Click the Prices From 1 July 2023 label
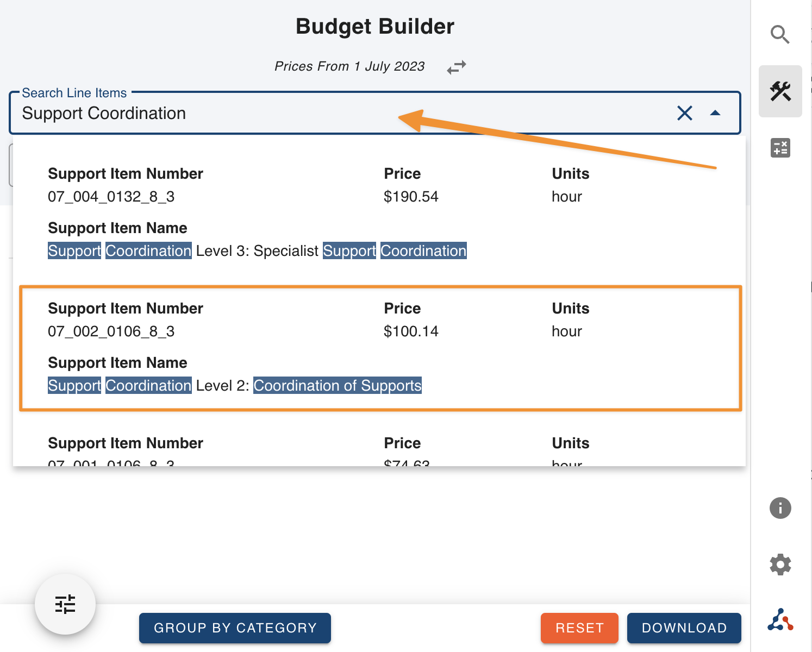The height and width of the screenshot is (652, 812). pos(349,66)
